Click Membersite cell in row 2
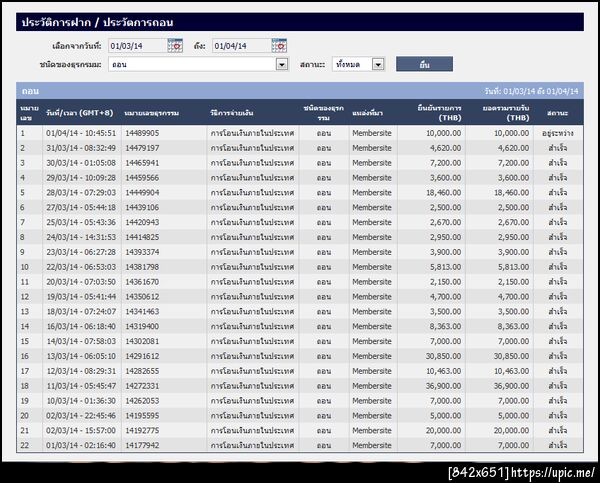Image resolution: width=600 pixels, height=483 pixels. click(x=372, y=148)
